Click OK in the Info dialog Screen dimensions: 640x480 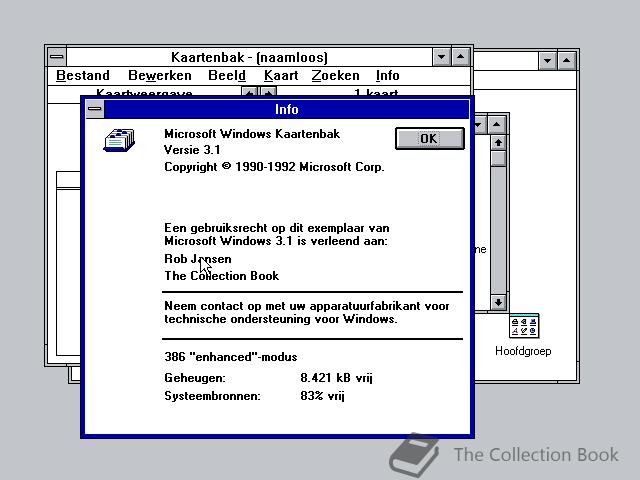click(429, 138)
